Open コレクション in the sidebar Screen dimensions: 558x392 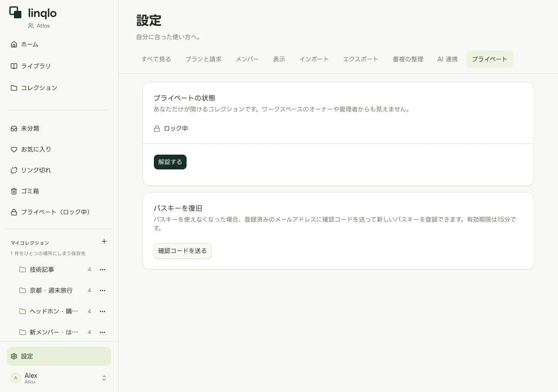click(x=59, y=88)
